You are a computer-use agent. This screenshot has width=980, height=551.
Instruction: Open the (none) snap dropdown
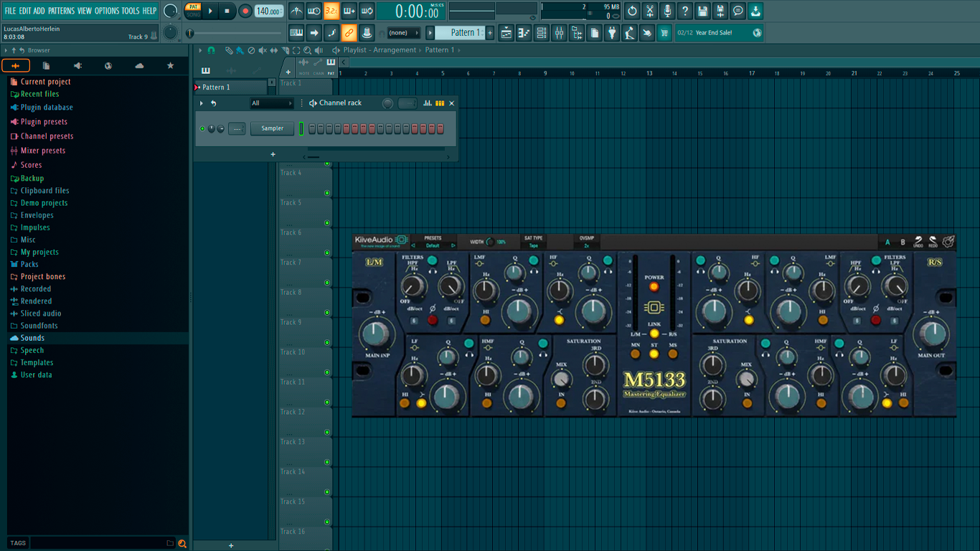pos(403,33)
